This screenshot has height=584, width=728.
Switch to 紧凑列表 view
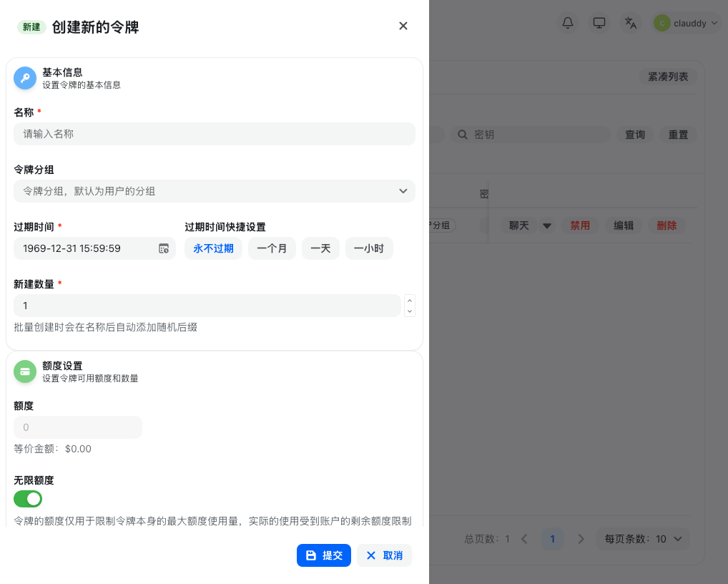click(667, 76)
